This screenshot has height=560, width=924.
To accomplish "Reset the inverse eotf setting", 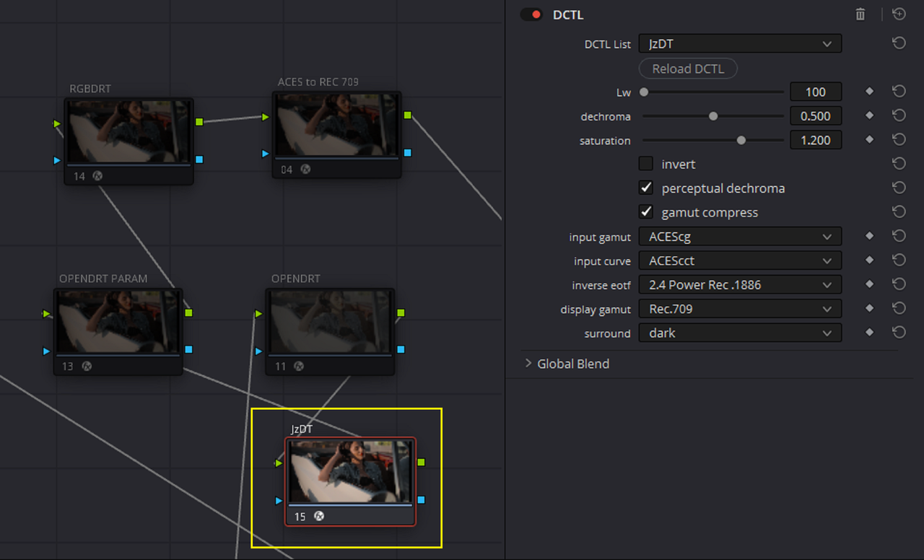I will (899, 284).
